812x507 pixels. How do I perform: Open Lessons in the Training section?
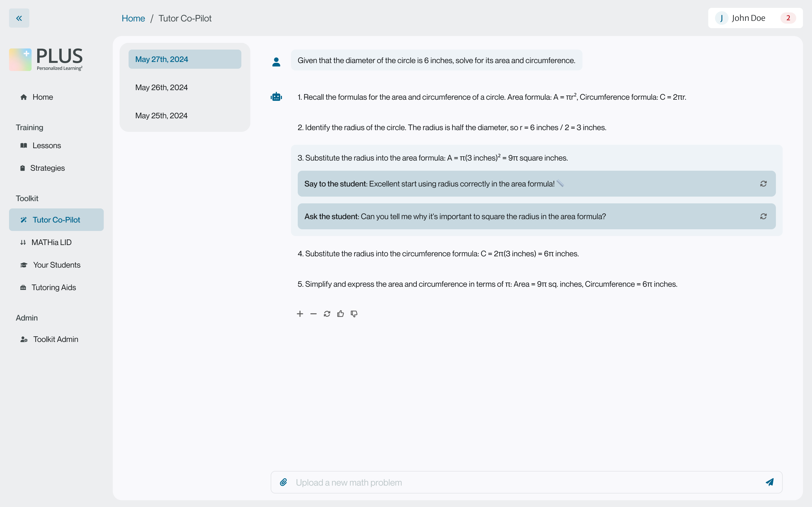[47, 146]
